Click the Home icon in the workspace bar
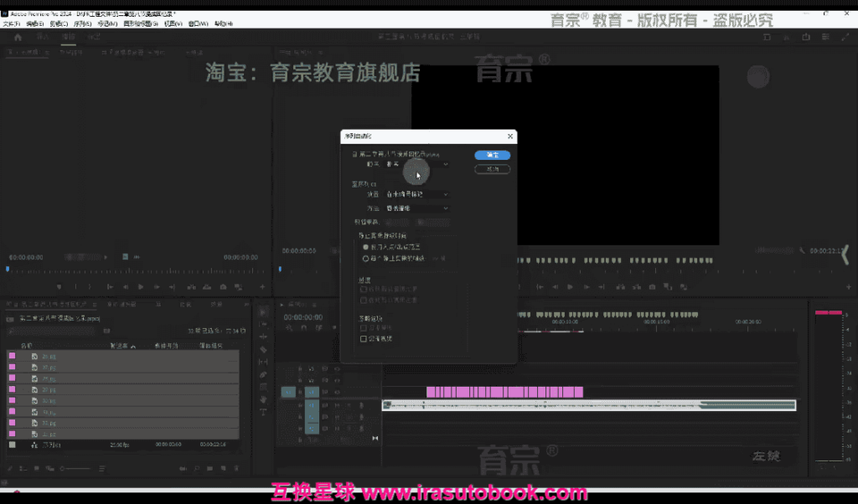The height and width of the screenshot is (504, 858). pyautogui.click(x=18, y=37)
